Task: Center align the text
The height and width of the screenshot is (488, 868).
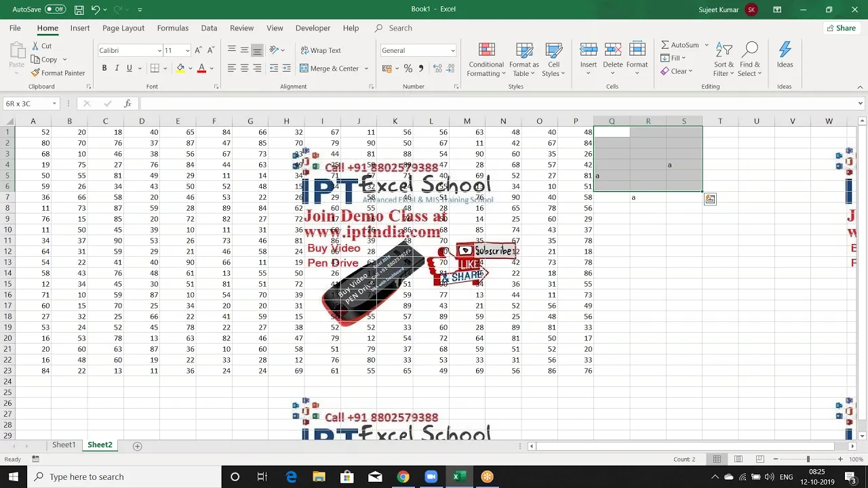Action: click(x=244, y=68)
